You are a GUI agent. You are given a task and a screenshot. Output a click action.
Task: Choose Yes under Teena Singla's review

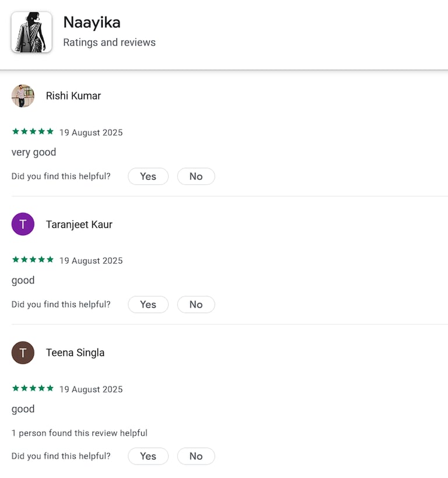(x=148, y=456)
